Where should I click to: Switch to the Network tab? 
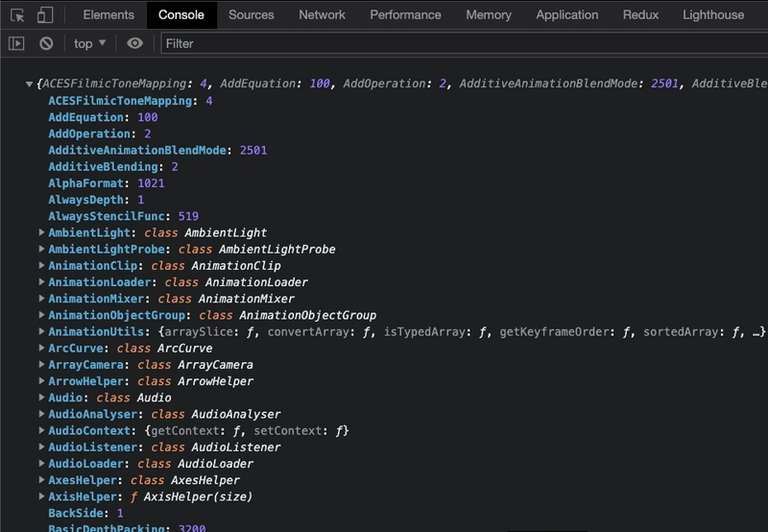[x=322, y=15]
